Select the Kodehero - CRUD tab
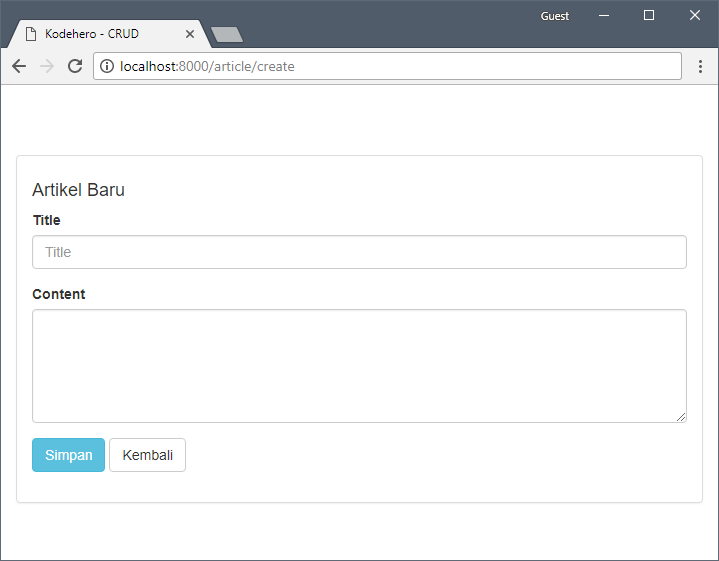 (109, 34)
